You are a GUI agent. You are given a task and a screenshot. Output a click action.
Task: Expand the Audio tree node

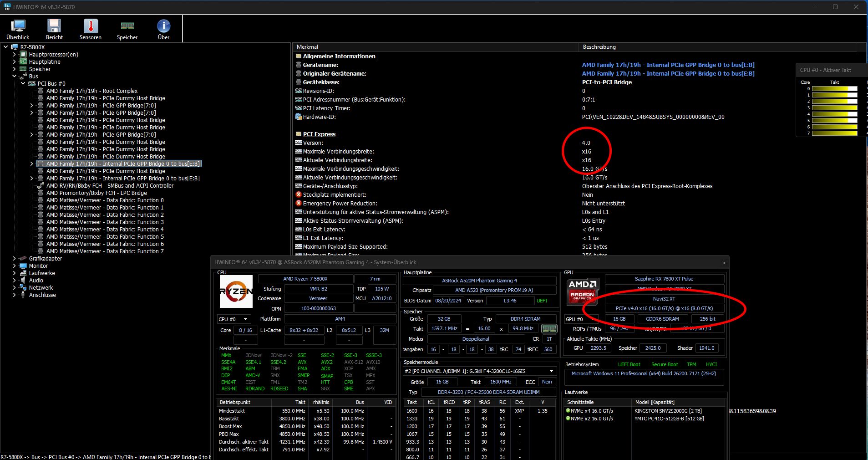click(x=14, y=280)
